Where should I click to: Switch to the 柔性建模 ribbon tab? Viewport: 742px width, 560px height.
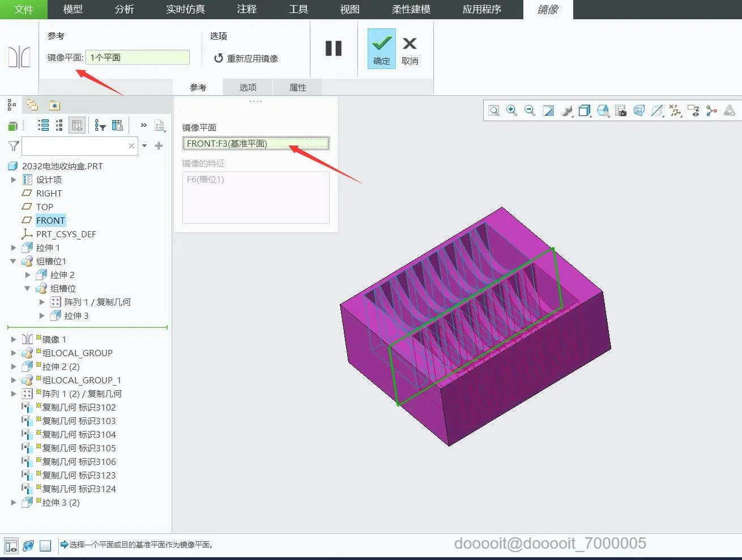click(x=411, y=10)
